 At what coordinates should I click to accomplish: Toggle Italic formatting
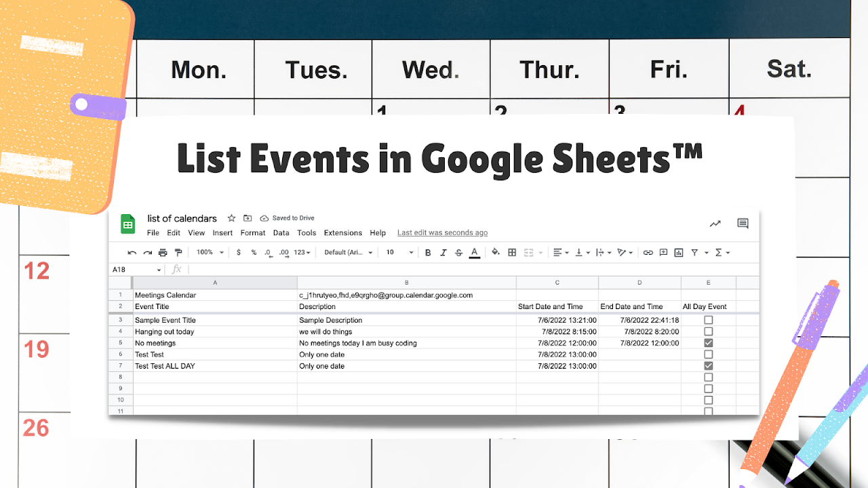443,253
